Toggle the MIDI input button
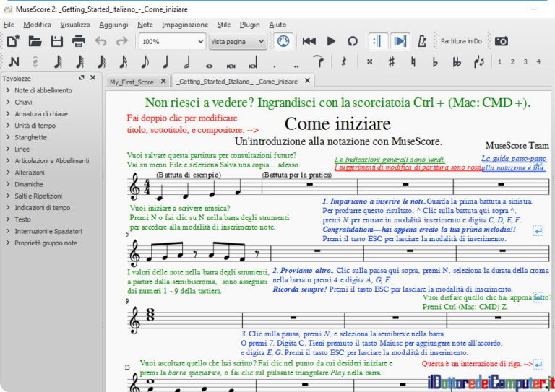This screenshot has height=392, width=555. click(x=283, y=41)
